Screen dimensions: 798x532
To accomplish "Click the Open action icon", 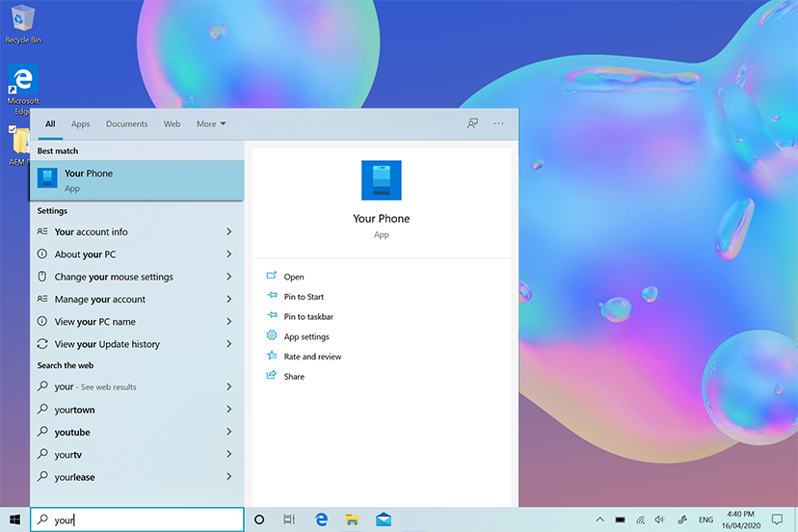I will tap(271, 276).
